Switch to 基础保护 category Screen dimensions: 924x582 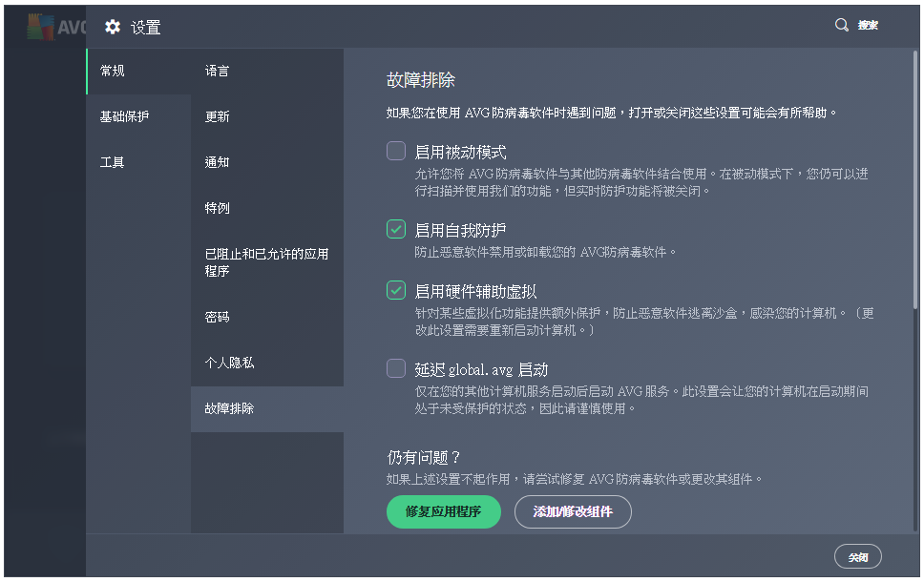pyautogui.click(x=124, y=116)
